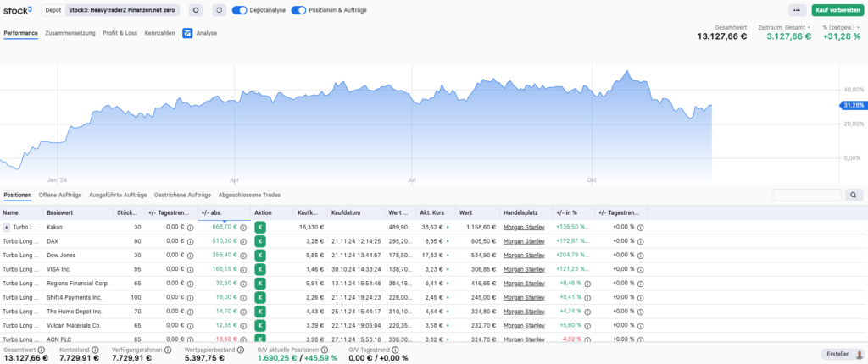
Task: Click info icon next to 510,30 € value
Action: 243,241
